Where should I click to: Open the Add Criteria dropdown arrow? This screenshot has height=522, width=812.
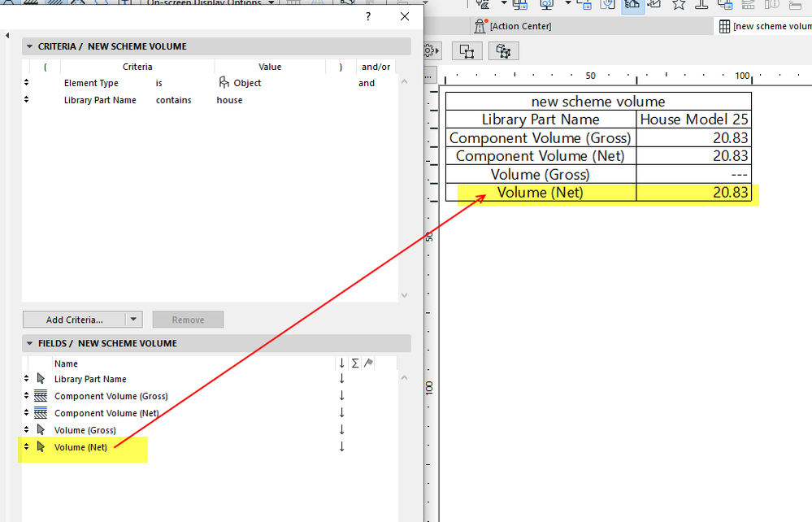133,319
